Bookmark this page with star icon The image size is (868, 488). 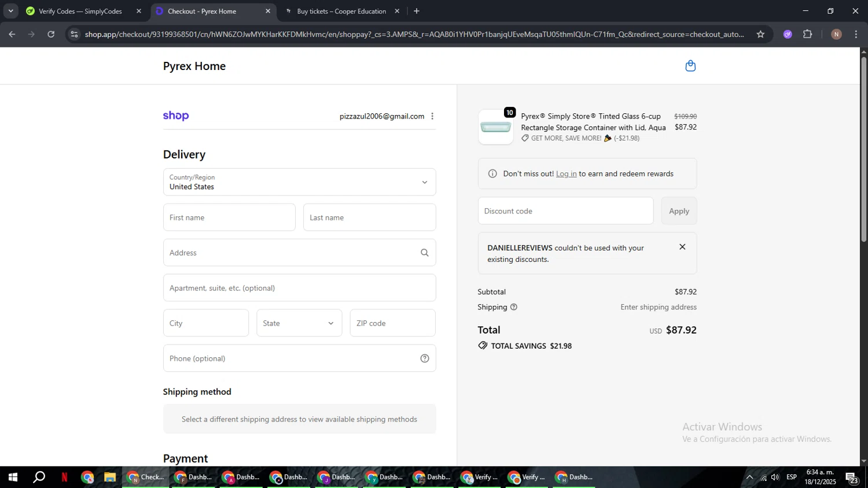click(760, 34)
